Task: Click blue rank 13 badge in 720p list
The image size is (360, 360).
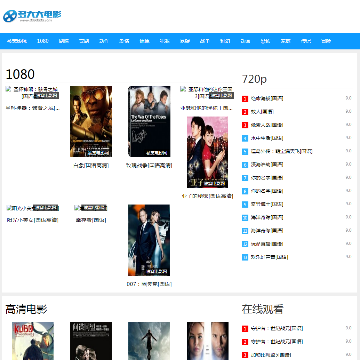Action: [x=245, y=257]
